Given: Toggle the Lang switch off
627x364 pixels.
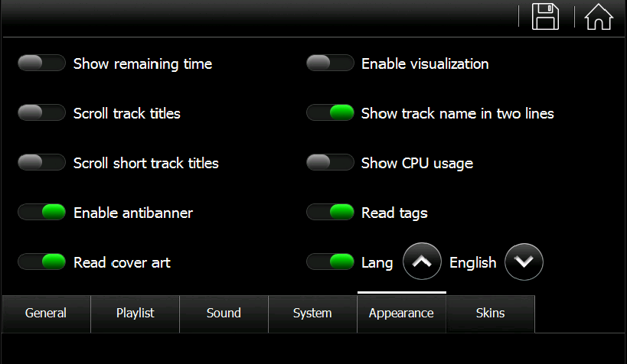Looking at the screenshot, I should tap(330, 262).
